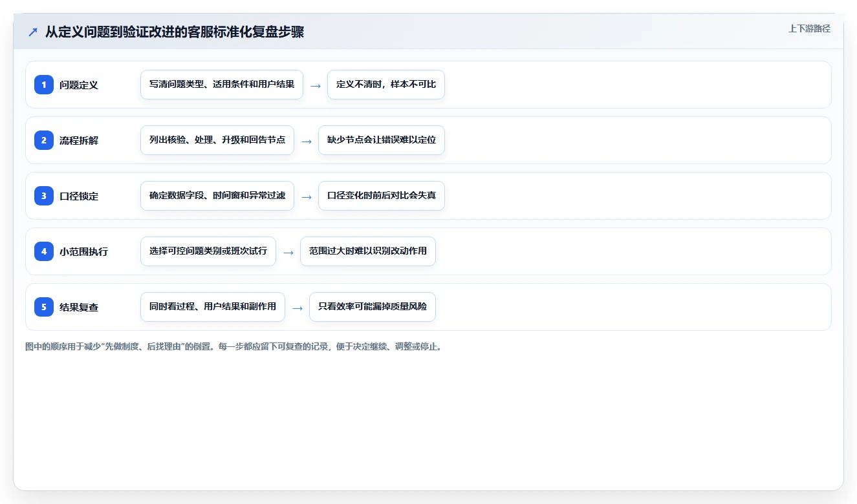Click the 结果复查 step title
The height and width of the screenshot is (504, 857).
click(79, 307)
